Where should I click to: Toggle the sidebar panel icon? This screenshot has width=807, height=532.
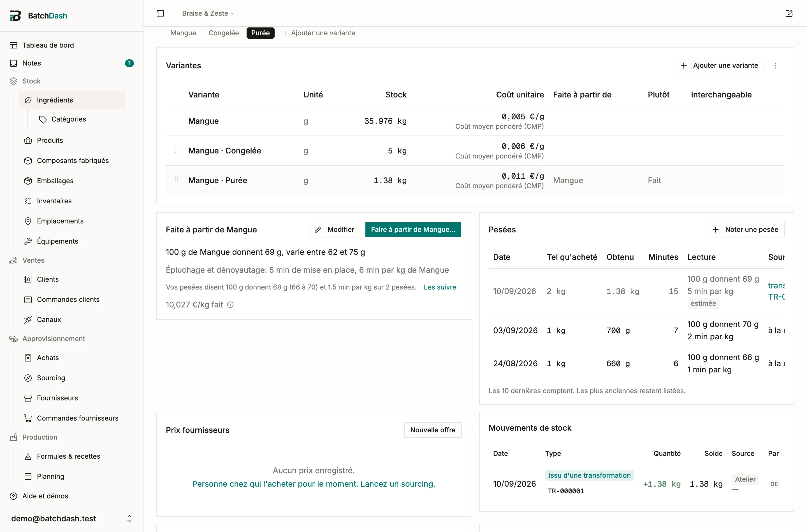click(160, 13)
